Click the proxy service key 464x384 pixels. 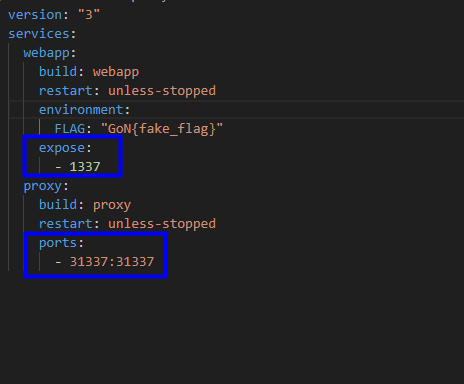[x=42, y=186]
